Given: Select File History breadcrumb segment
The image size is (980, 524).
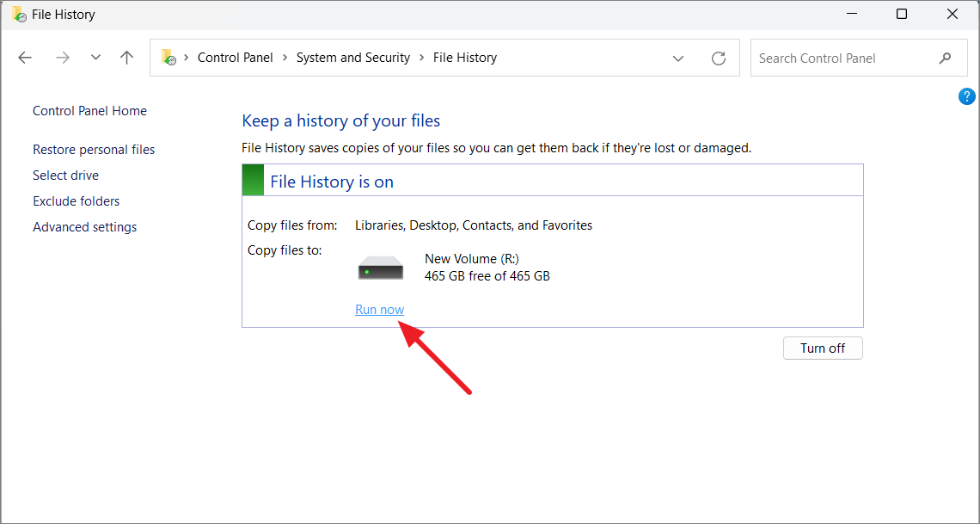Looking at the screenshot, I should coord(465,58).
